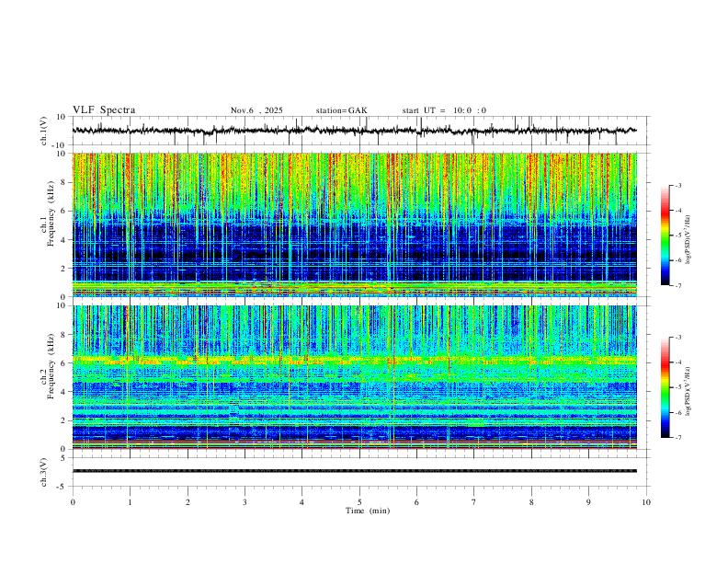Click the 'Time (min)' axis label
This screenshot has height=563, width=728.
coord(368,511)
